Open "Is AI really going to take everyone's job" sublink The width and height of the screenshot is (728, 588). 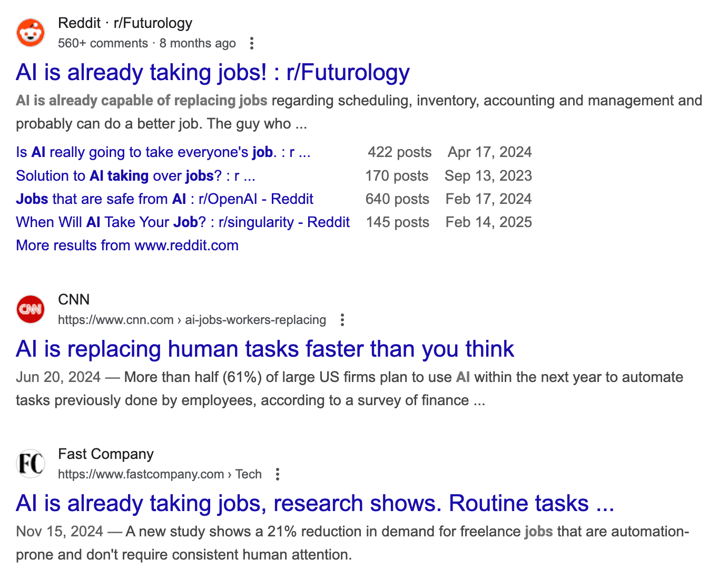pyautogui.click(x=163, y=152)
